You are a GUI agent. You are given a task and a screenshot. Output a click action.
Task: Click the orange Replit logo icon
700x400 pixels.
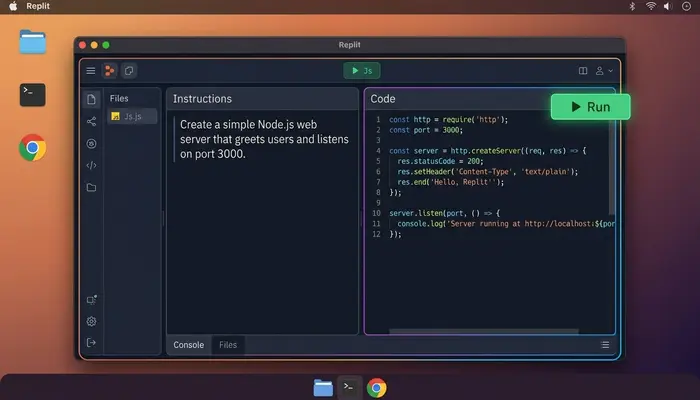click(x=109, y=71)
